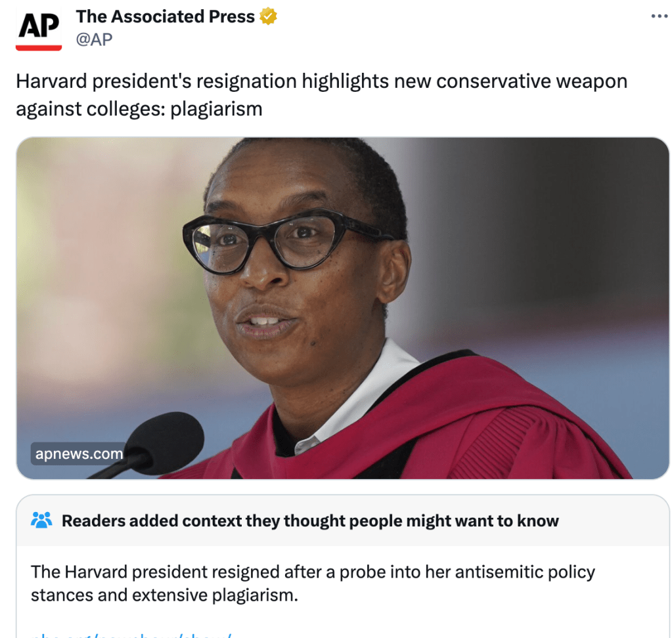Click the gold verified badge
Screen dimensions: 672x638
[268, 16]
